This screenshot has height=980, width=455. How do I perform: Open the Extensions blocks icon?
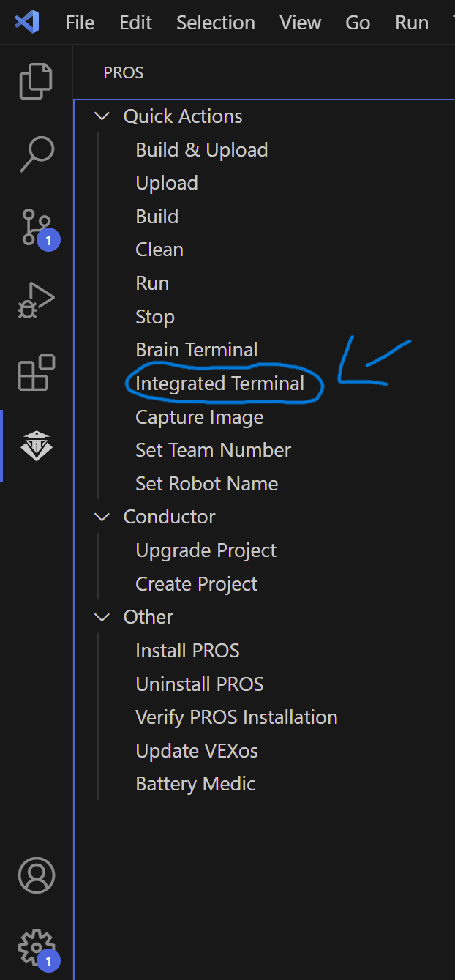click(36, 373)
